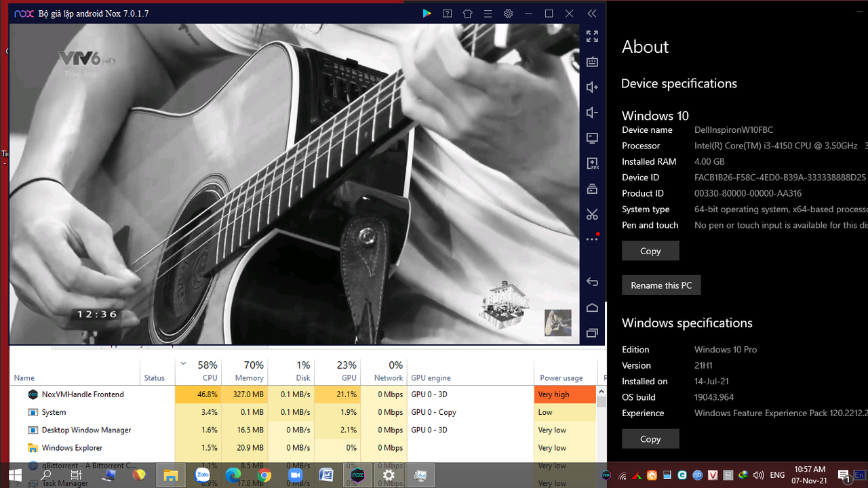This screenshot has width=868, height=488.
Task: Launch Google Chrome from taskbar
Action: [264, 475]
